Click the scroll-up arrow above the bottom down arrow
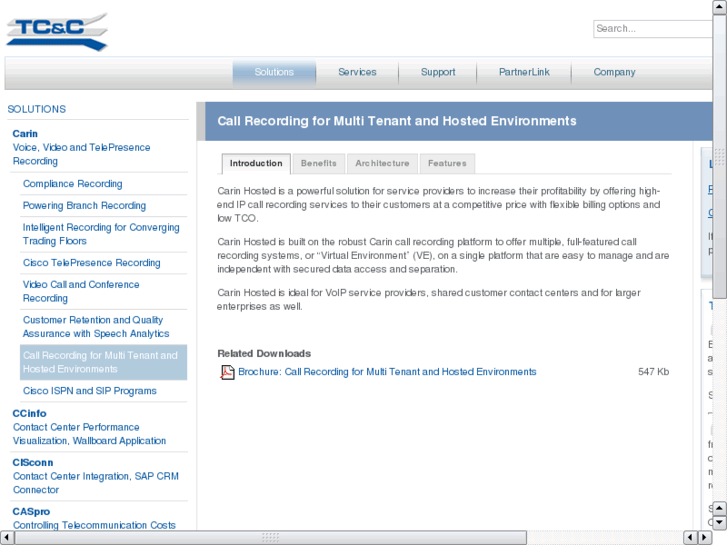The image size is (727, 545). 719,508
